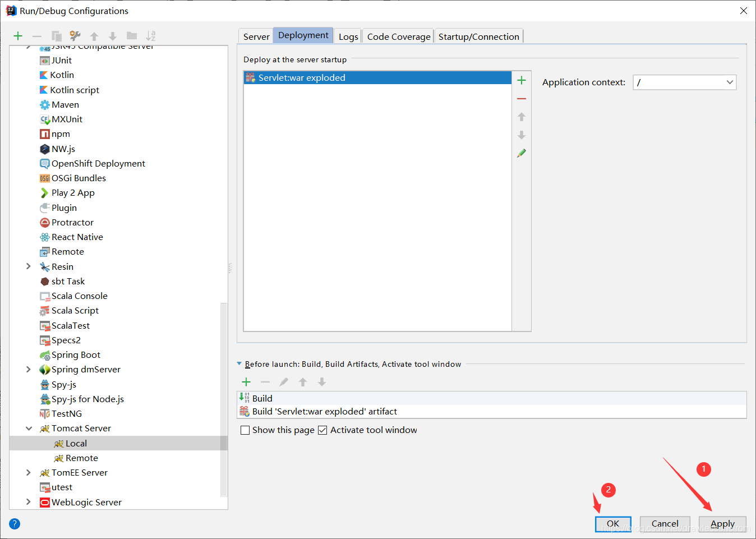Select the Maven configuration type
Screen dimensions: 756x539
(65, 104)
